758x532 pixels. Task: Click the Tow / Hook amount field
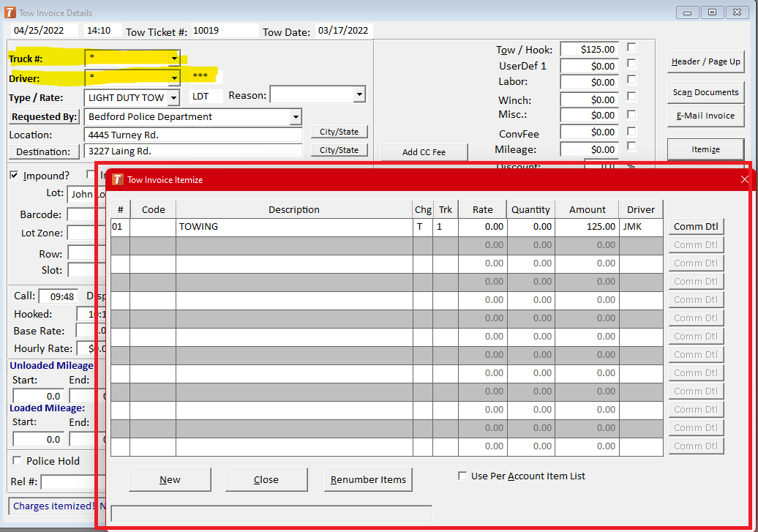(x=589, y=49)
